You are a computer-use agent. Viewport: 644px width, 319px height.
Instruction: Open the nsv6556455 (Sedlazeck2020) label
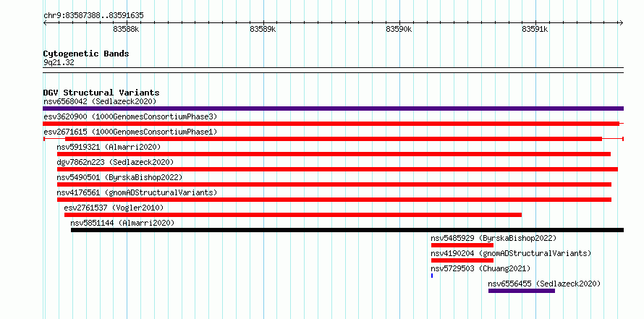point(544,284)
